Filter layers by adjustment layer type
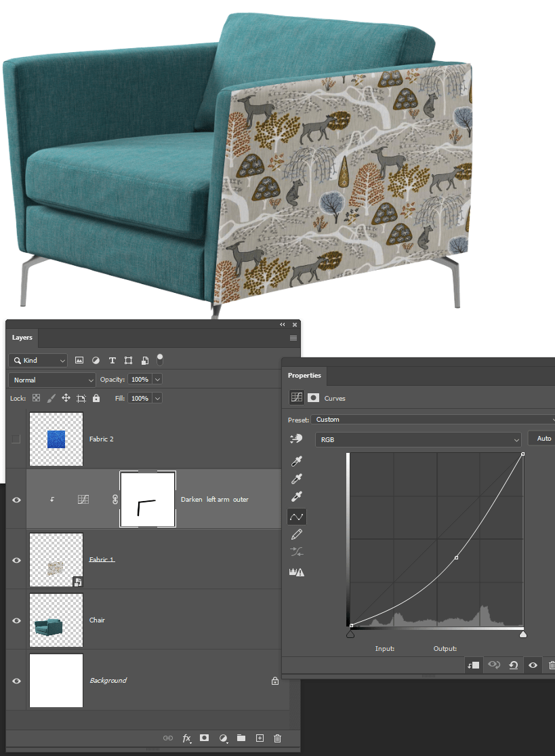Viewport: 555px width, 756px height. 95,360
